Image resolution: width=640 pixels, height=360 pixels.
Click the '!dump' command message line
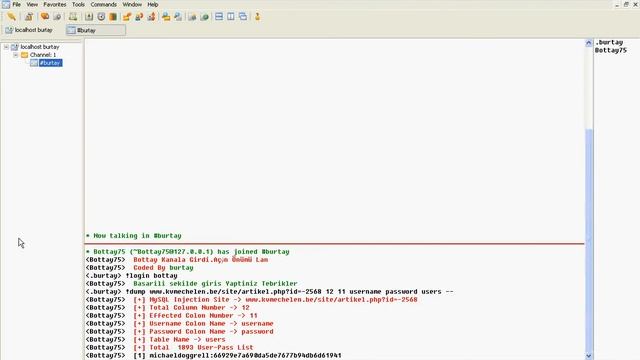coord(269,291)
